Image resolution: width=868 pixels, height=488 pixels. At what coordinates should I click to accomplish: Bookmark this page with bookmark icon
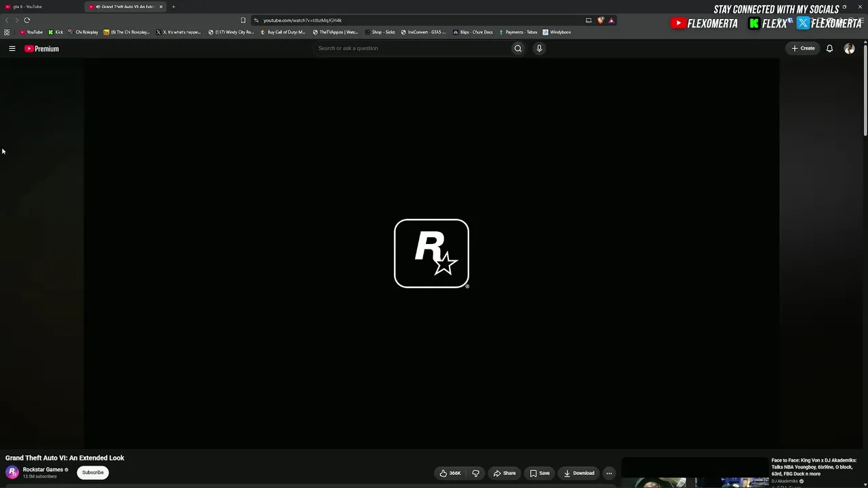243,20
